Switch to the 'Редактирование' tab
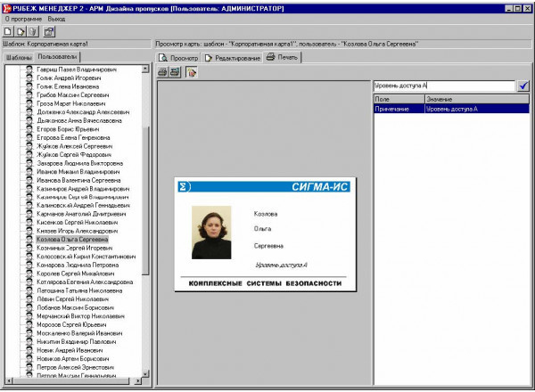Viewport: 535px width, 392px height. tap(232, 57)
